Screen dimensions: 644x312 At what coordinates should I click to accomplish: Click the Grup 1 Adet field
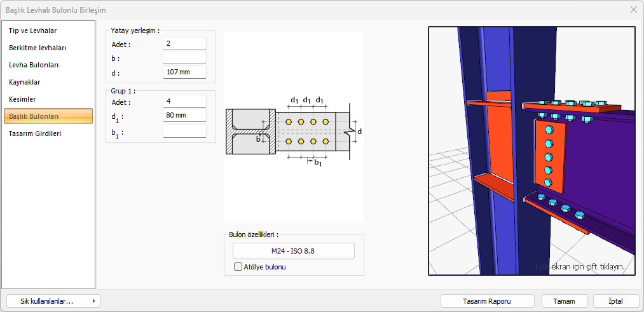(184, 102)
